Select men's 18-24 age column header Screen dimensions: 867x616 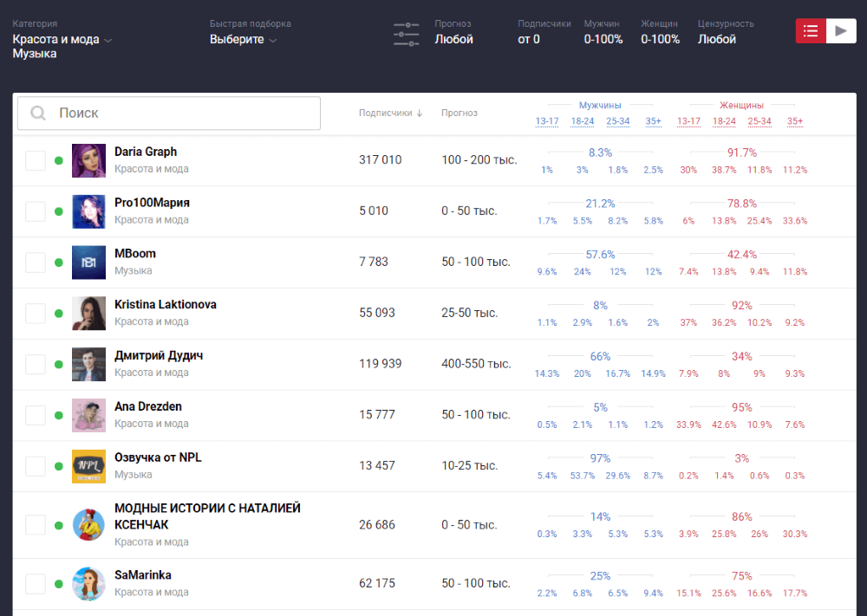[583, 121]
